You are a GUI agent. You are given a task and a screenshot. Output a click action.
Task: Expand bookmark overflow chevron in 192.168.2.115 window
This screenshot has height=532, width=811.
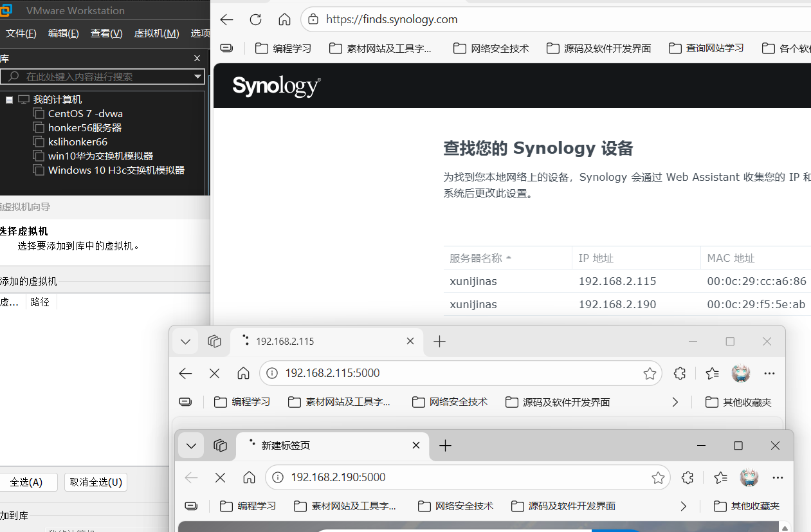point(675,402)
